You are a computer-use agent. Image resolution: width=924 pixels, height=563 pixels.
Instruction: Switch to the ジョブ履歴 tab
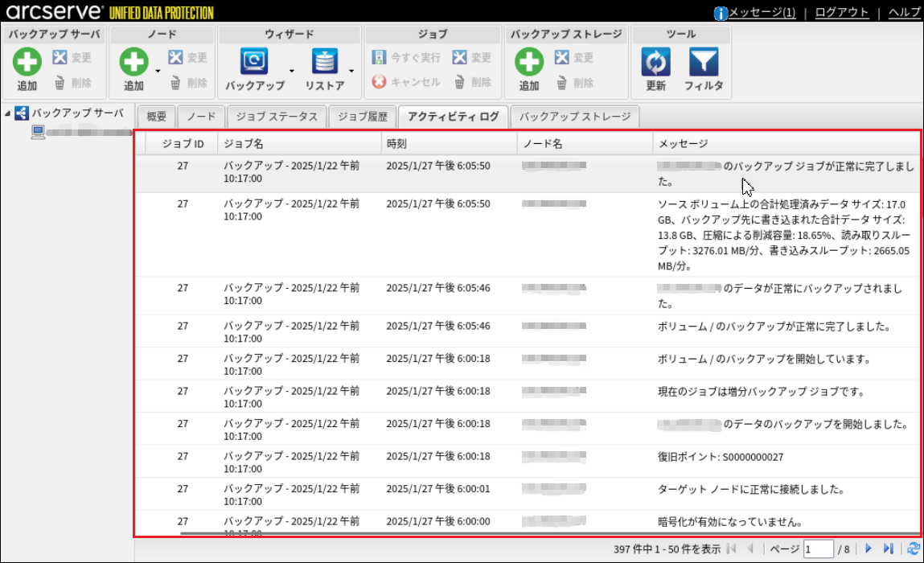tap(363, 117)
